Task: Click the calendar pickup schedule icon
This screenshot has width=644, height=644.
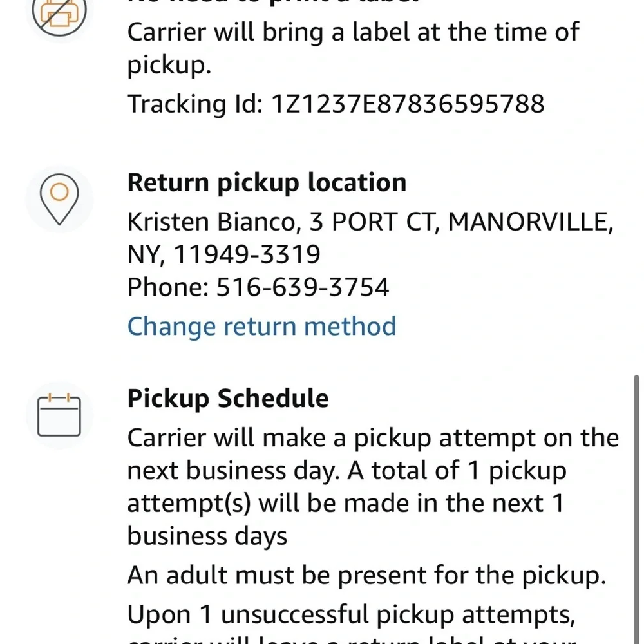Action: click(59, 415)
